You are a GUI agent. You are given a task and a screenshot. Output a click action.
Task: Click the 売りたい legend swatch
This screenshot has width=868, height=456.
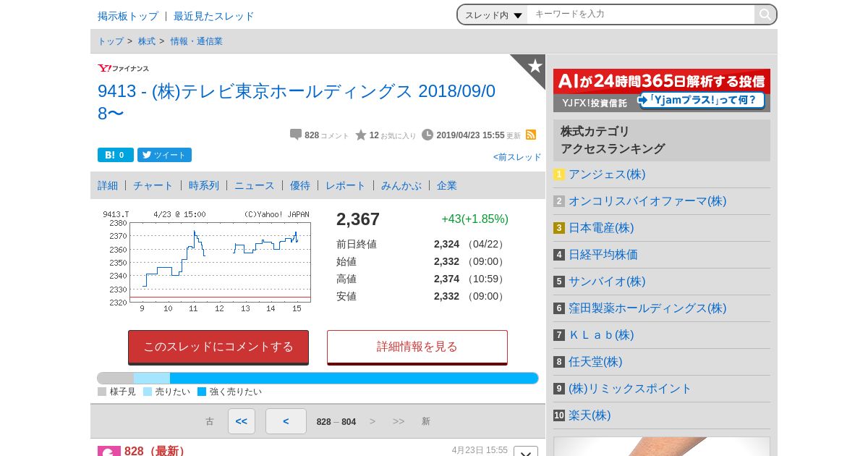click(148, 392)
